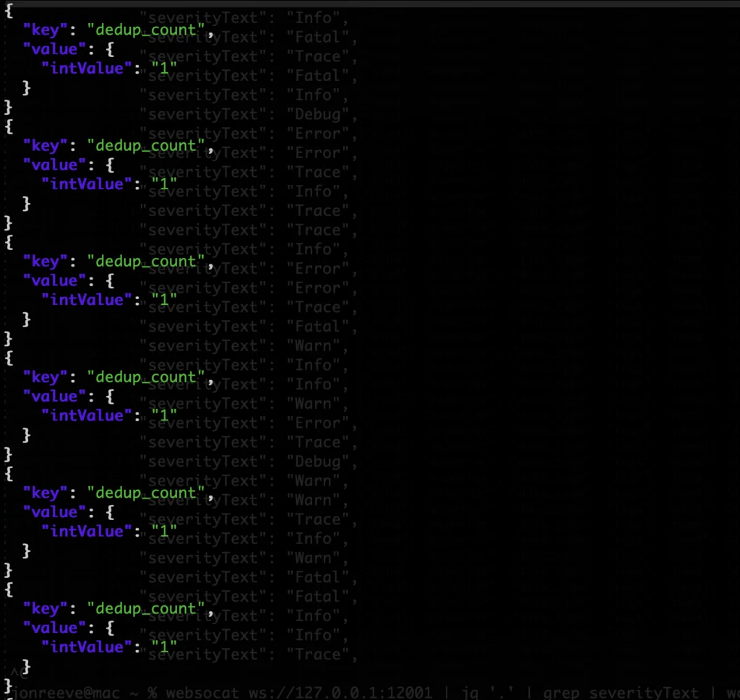Click the "1" value in the first JSON block
The image size is (740, 700).
(x=164, y=69)
